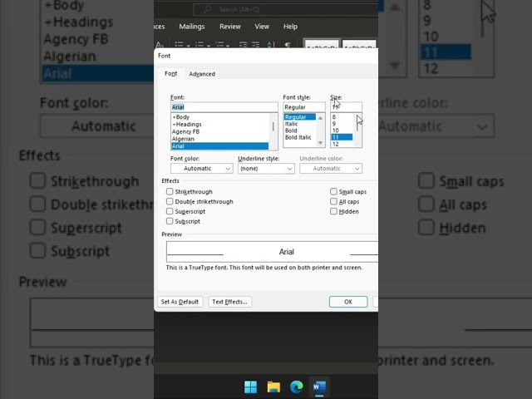
Task: Open the Underline color dropdown
Action: [331, 169]
